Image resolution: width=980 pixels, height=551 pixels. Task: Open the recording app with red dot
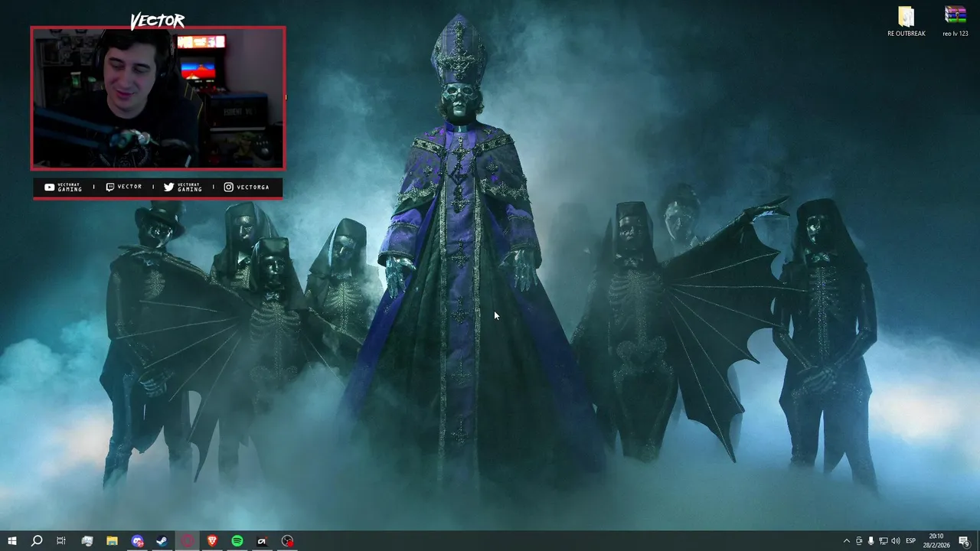click(x=287, y=541)
